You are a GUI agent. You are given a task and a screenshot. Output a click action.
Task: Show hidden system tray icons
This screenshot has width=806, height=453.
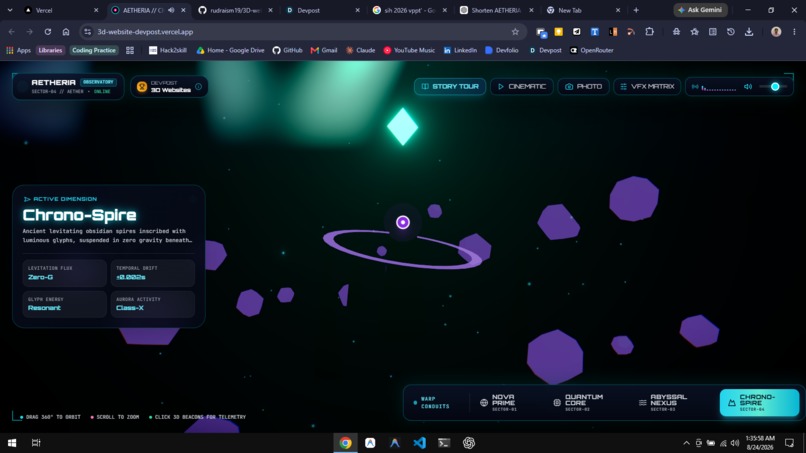[686, 443]
